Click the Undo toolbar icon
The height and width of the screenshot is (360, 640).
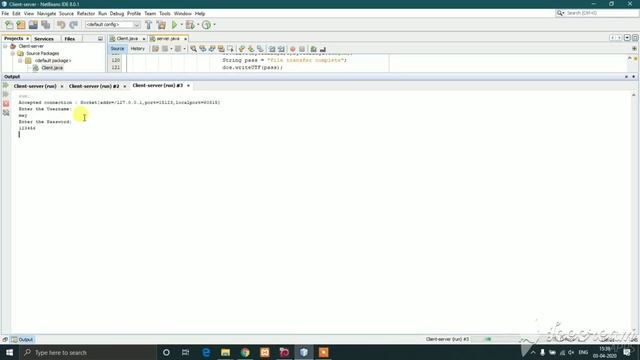[61, 25]
